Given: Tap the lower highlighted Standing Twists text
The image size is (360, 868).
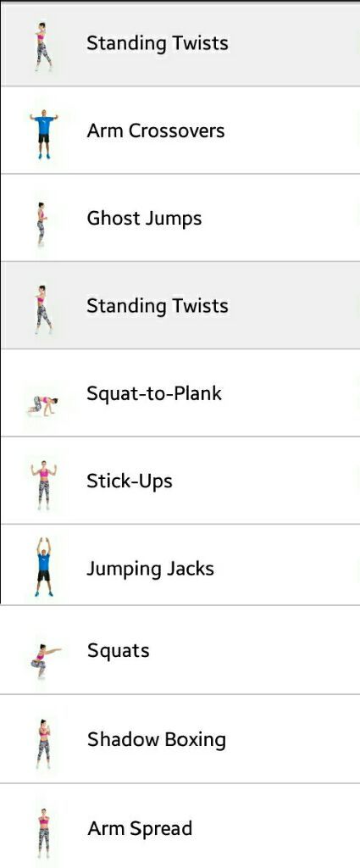Looking at the screenshot, I should coord(158,305).
